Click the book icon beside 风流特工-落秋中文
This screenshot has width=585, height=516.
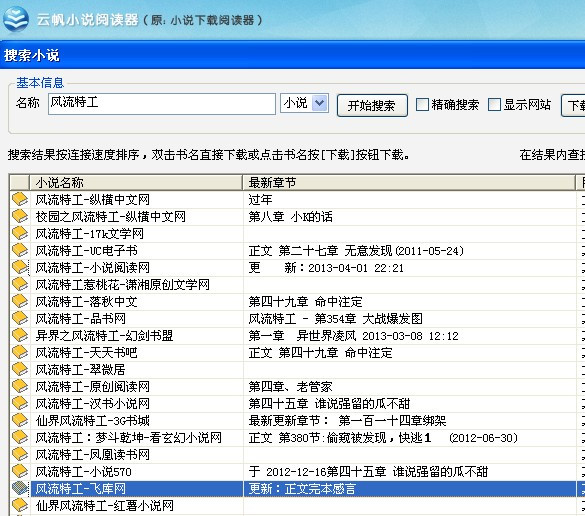point(20,301)
